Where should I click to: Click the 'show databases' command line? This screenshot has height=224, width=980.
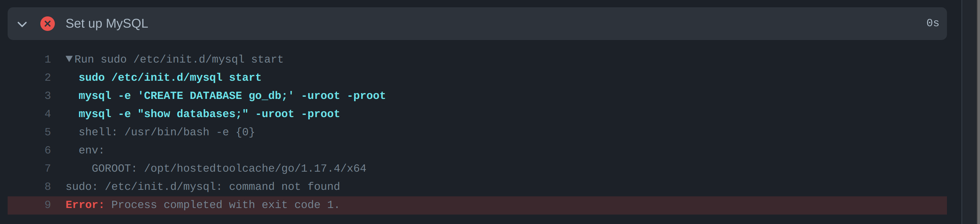click(209, 113)
